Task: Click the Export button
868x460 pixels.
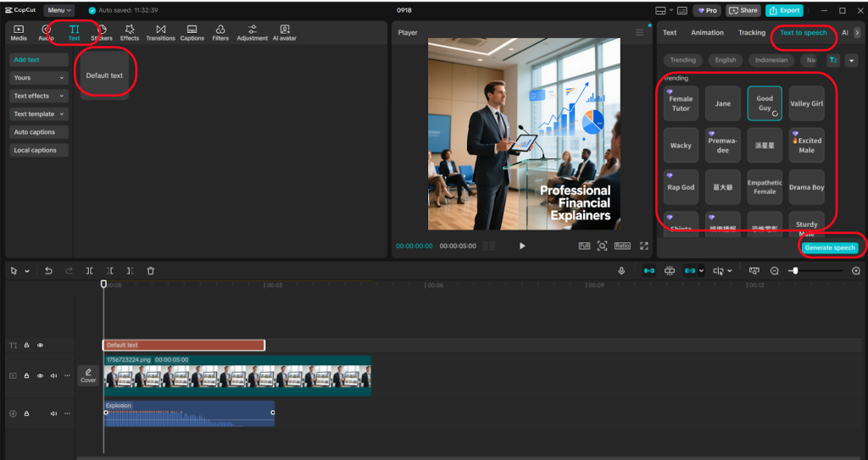Action: [x=784, y=10]
